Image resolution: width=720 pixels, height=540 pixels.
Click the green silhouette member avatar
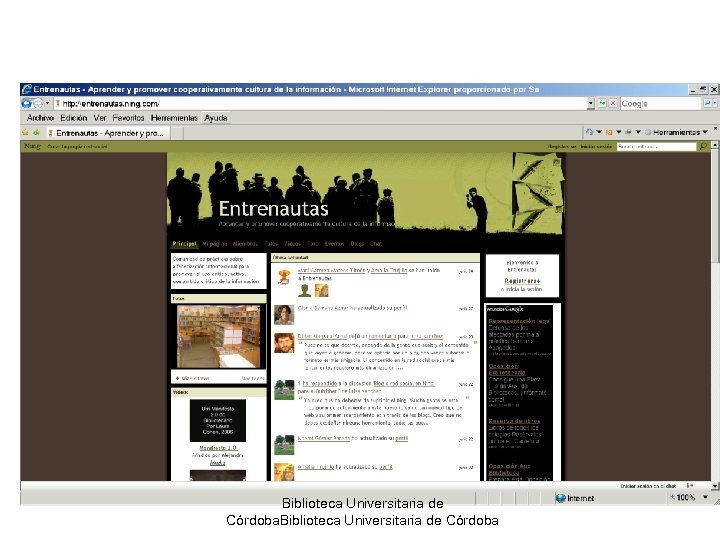point(304,290)
